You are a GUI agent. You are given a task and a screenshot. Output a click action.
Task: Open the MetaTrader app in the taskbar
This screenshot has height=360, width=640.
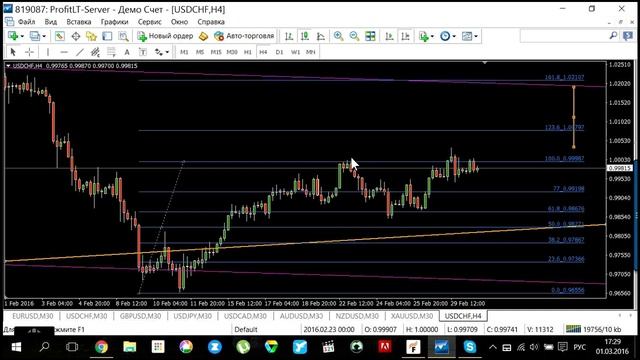(x=441, y=347)
